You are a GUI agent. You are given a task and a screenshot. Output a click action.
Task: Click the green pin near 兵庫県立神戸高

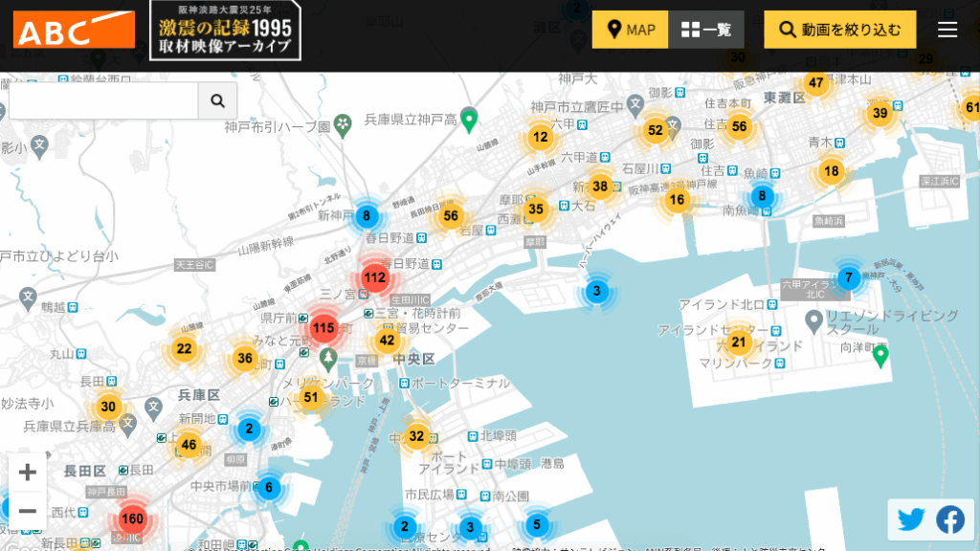point(469,119)
